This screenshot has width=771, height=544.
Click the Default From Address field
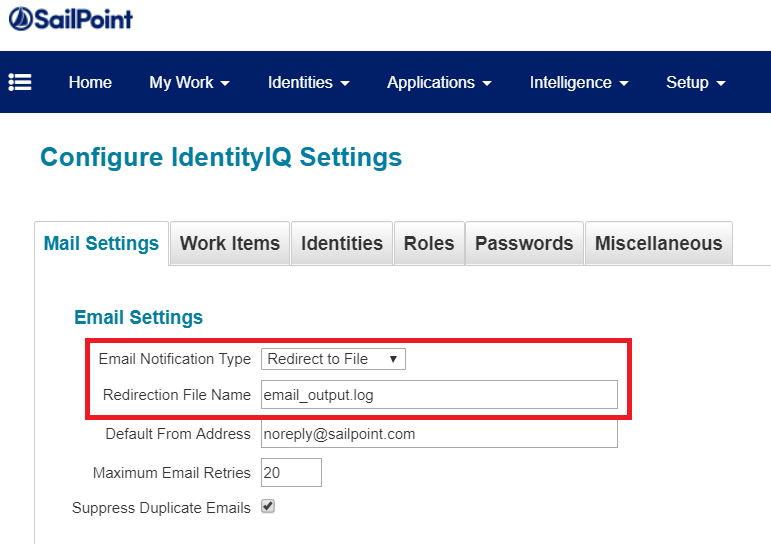[438, 434]
